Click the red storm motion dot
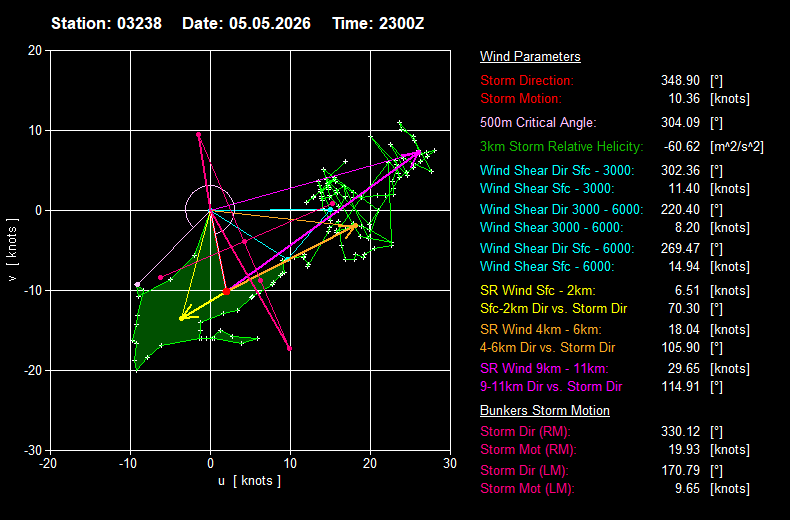Viewport: 790px width, 520px height. 227,291
